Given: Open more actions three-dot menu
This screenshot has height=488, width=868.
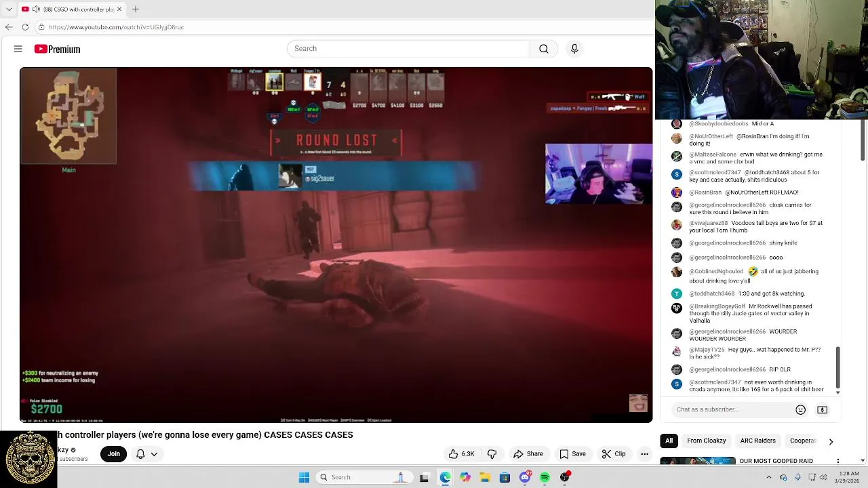Looking at the screenshot, I should (x=645, y=454).
